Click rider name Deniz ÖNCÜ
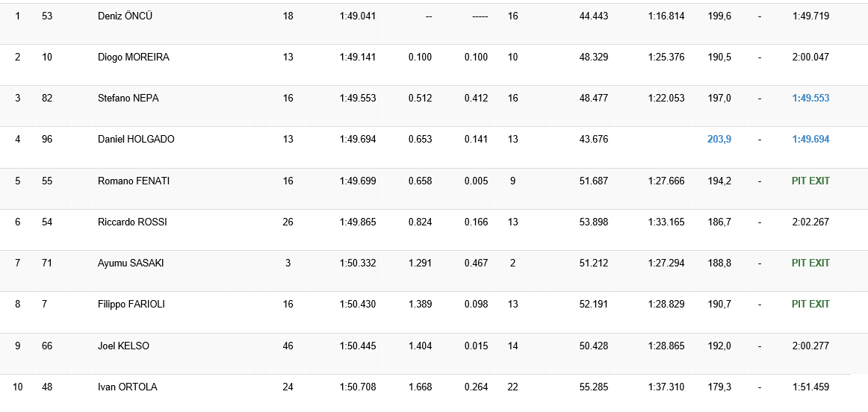 pyautogui.click(x=125, y=16)
